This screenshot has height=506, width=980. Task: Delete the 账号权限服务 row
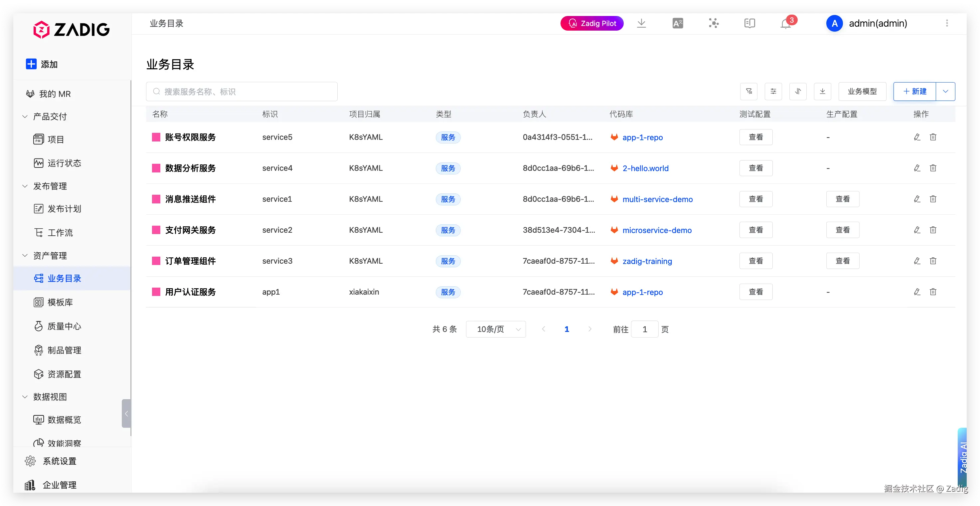[933, 137]
